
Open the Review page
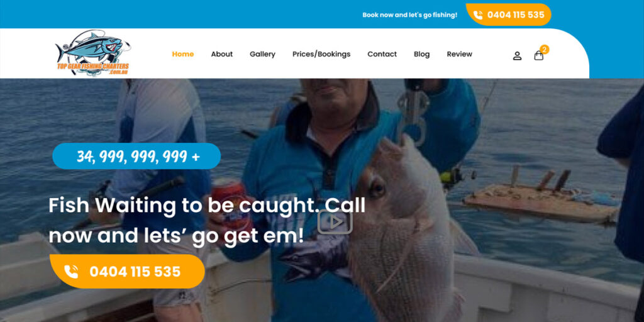pos(460,54)
